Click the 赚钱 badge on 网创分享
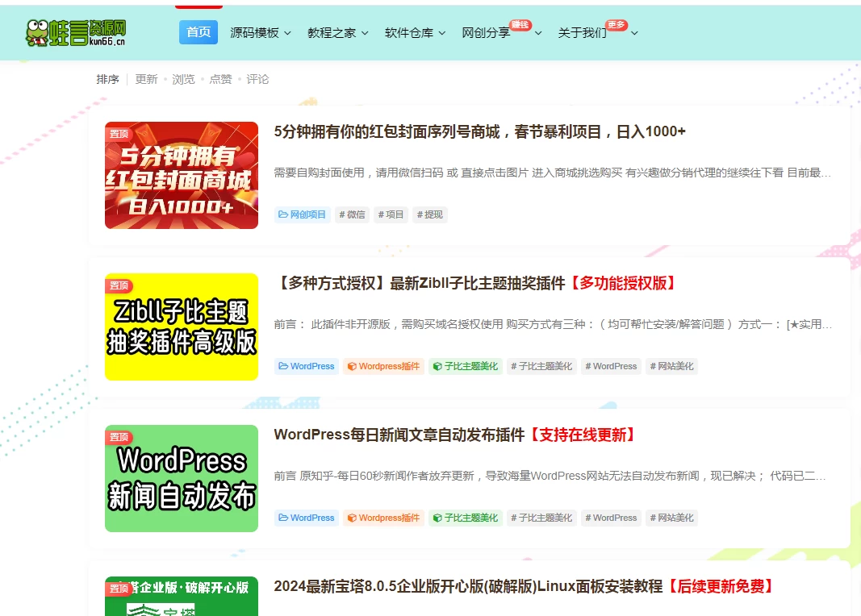Image resolution: width=861 pixels, height=616 pixels. pos(520,25)
